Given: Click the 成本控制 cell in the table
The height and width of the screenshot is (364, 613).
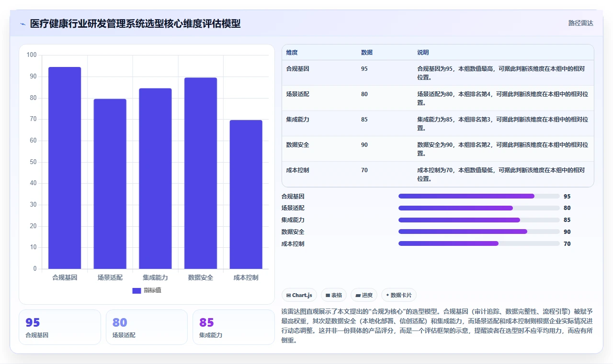Looking at the screenshot, I should click(x=297, y=170).
